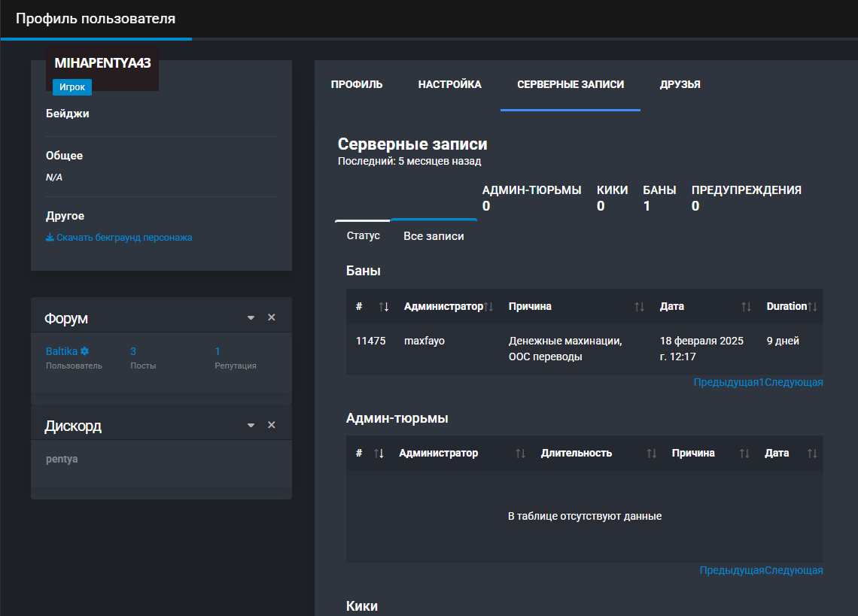Go to Предыдущая page in Админ-тюрьмы table

click(x=732, y=570)
